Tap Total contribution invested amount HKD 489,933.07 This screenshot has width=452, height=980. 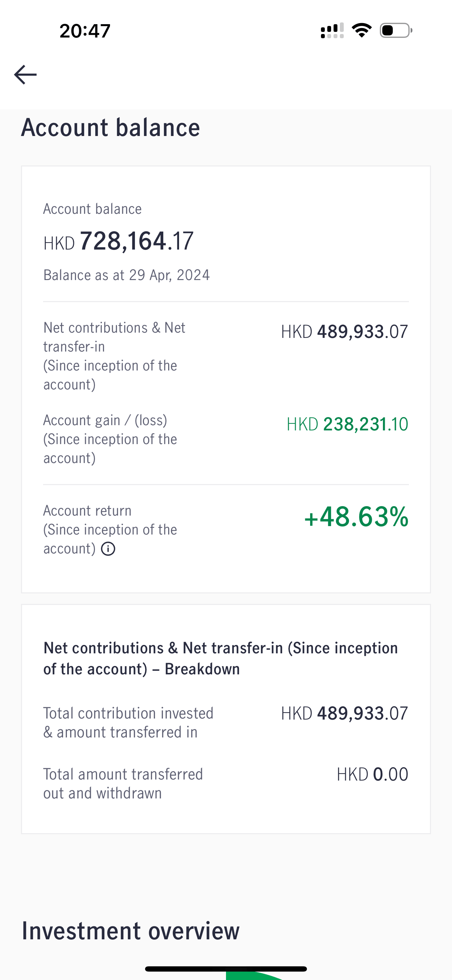[344, 713]
